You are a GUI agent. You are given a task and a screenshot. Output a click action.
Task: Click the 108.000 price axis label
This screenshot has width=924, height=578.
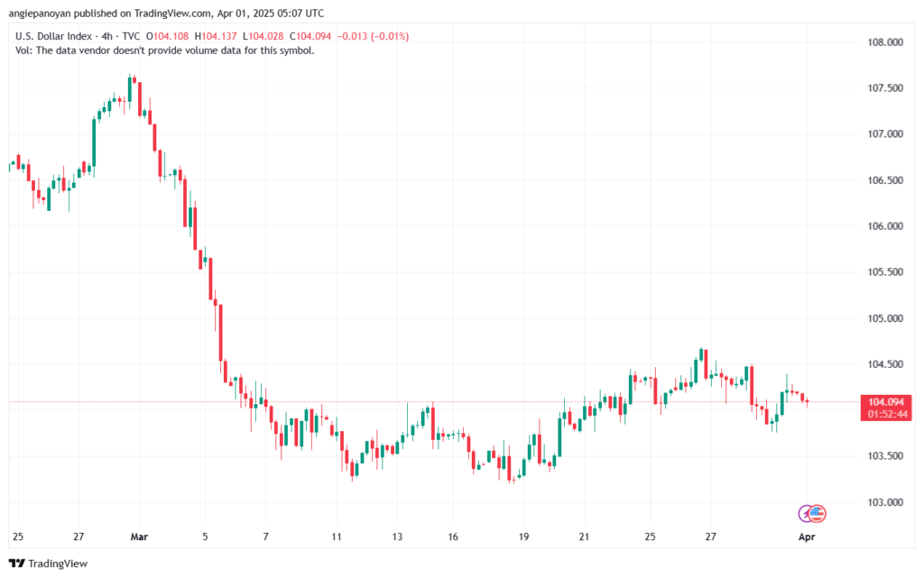coord(882,42)
